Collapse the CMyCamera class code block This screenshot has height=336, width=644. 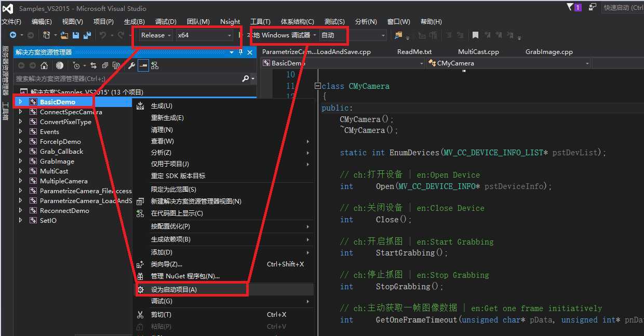point(317,86)
